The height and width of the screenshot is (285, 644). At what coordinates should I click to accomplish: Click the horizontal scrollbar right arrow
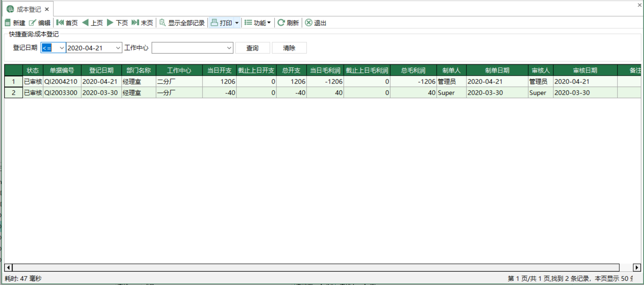coord(637,267)
